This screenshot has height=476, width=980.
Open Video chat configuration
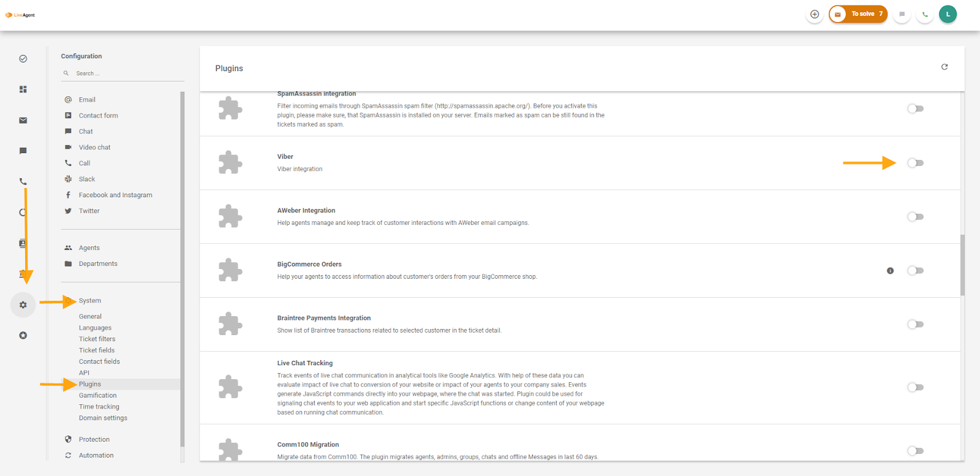coord(94,148)
